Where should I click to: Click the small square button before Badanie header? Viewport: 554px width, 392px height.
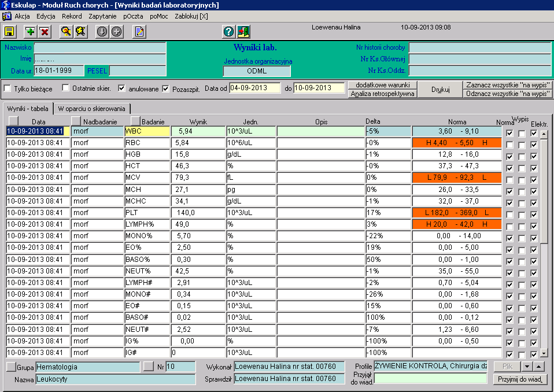[x=135, y=121]
